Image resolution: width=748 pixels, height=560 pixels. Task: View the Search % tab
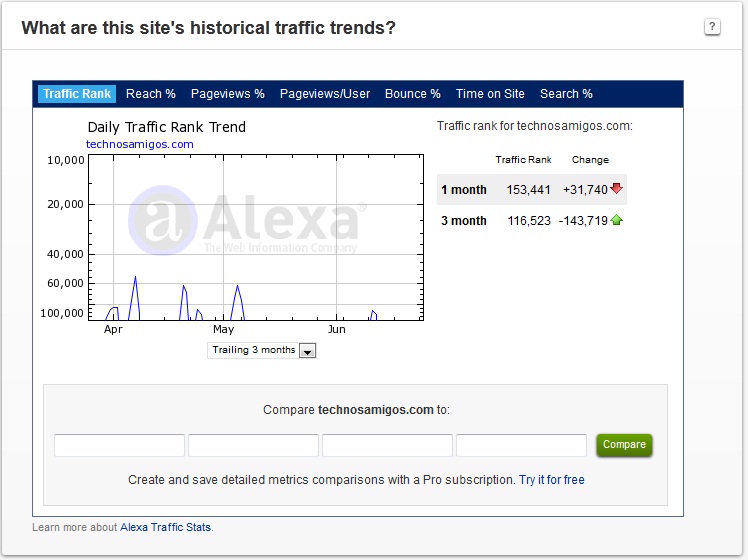[x=566, y=94]
